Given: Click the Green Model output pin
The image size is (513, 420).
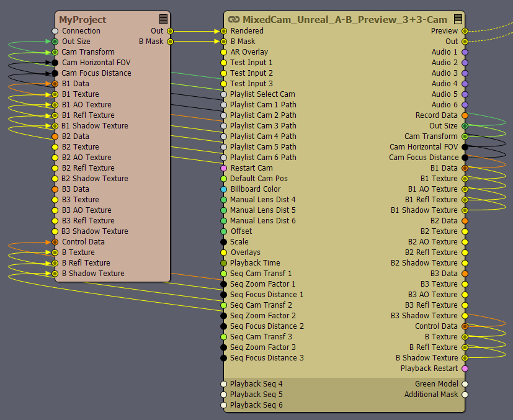Looking at the screenshot, I should [465, 384].
